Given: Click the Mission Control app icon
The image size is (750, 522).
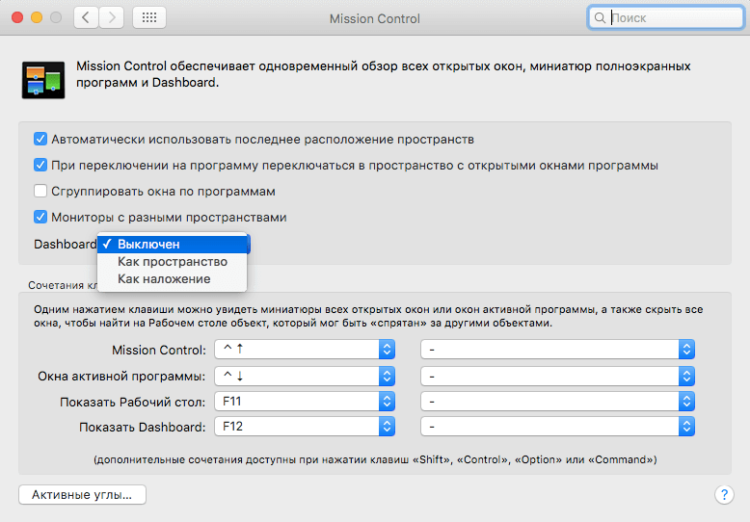Looking at the screenshot, I should tap(43, 80).
